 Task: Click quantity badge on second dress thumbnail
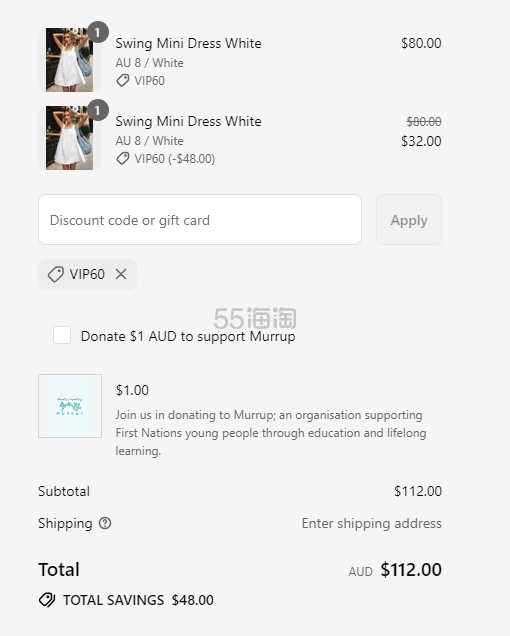tap(97, 110)
